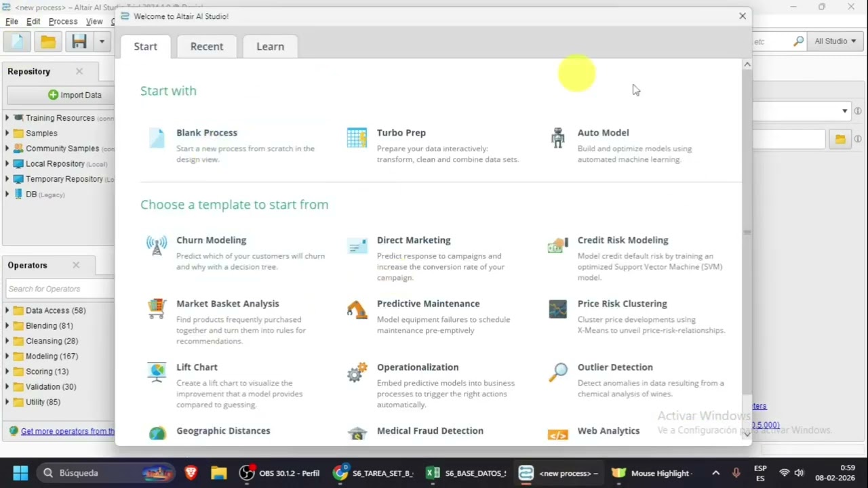Click the Turbo Prep grid icon
Viewport: 868px width, 488px height.
357,138
